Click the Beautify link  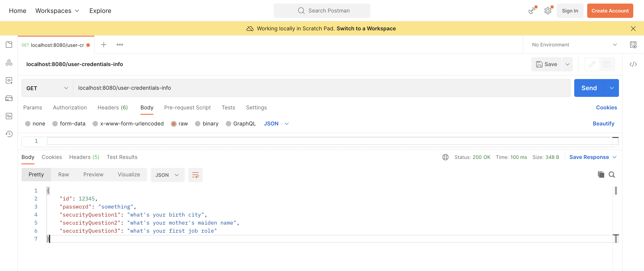pos(603,124)
